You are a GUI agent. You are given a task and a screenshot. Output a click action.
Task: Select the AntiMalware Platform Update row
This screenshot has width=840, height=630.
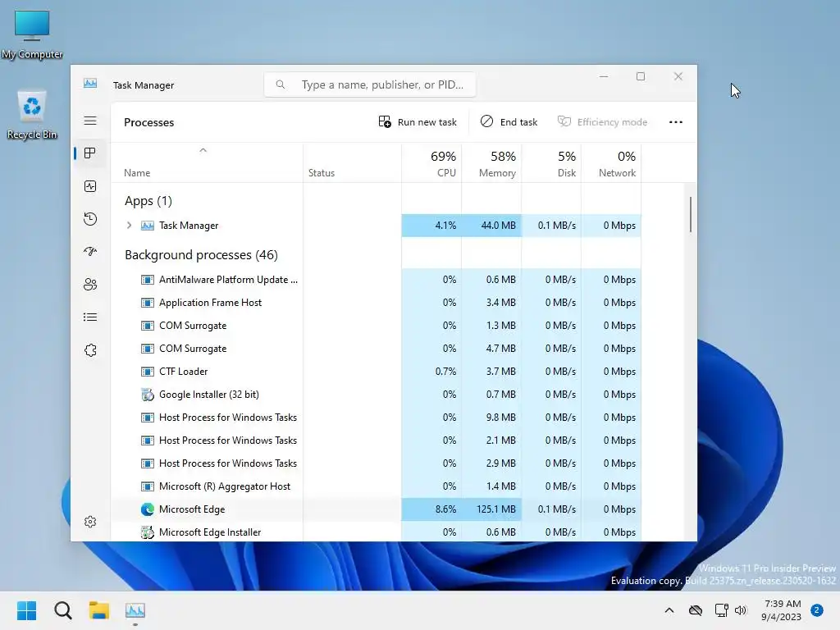376,280
